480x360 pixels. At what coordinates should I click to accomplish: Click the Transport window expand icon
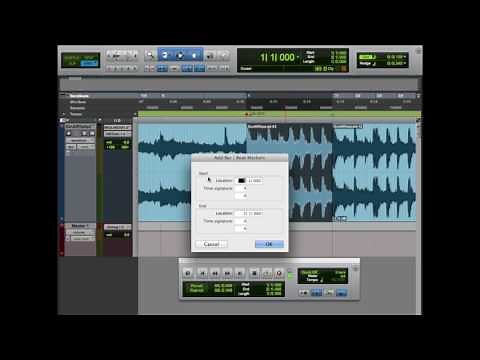[355, 268]
